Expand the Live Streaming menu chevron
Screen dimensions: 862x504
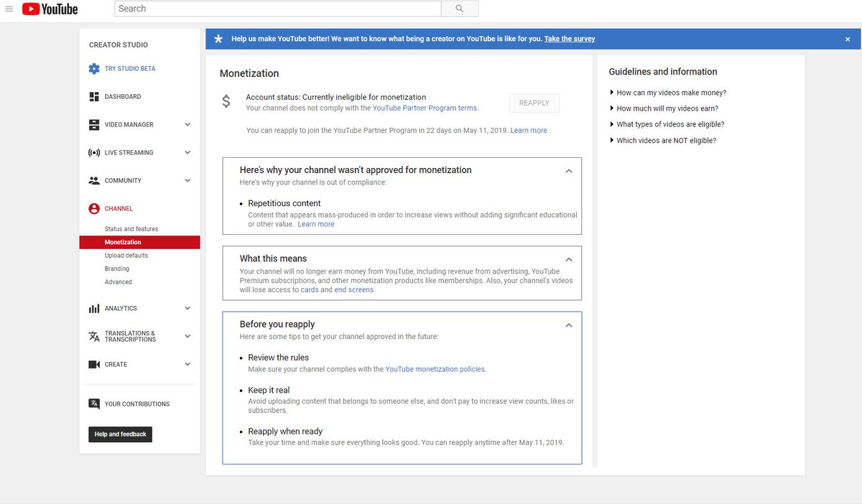click(187, 153)
